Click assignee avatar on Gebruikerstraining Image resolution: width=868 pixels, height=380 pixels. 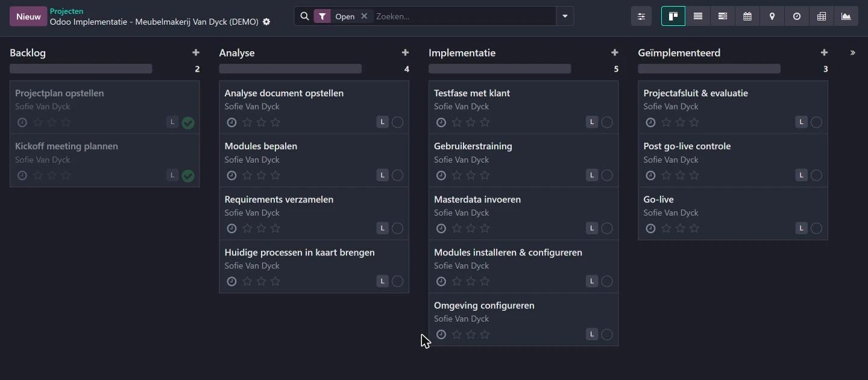click(x=592, y=175)
